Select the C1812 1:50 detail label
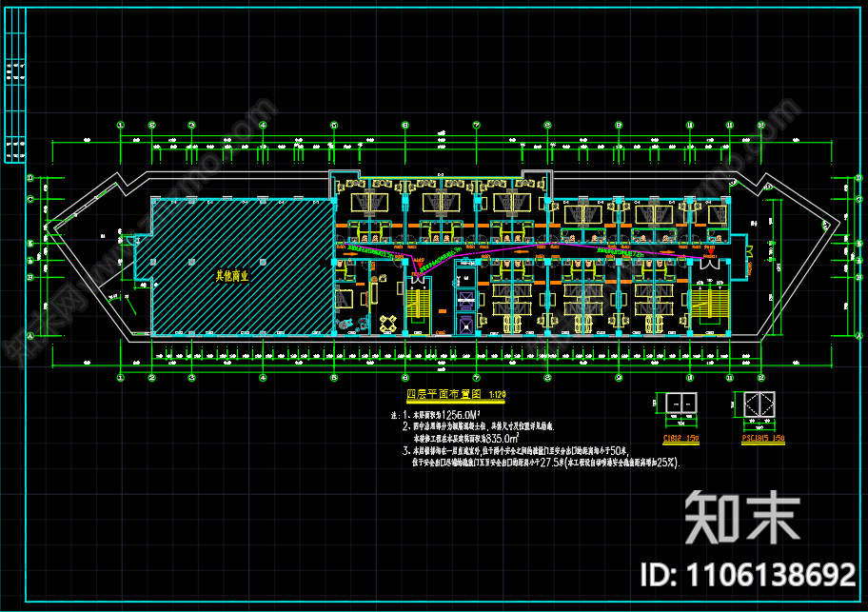This screenshot has height=612, width=868. [681, 438]
